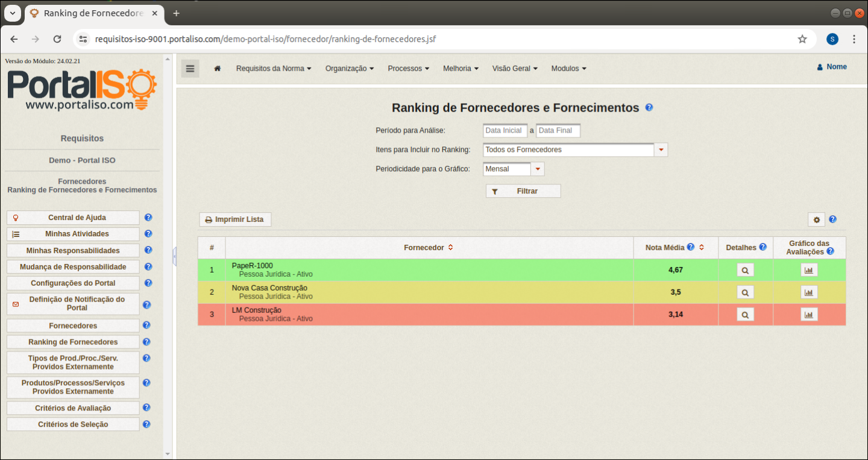Click the Data Inicial date field
This screenshot has height=460, width=868.
coord(505,130)
